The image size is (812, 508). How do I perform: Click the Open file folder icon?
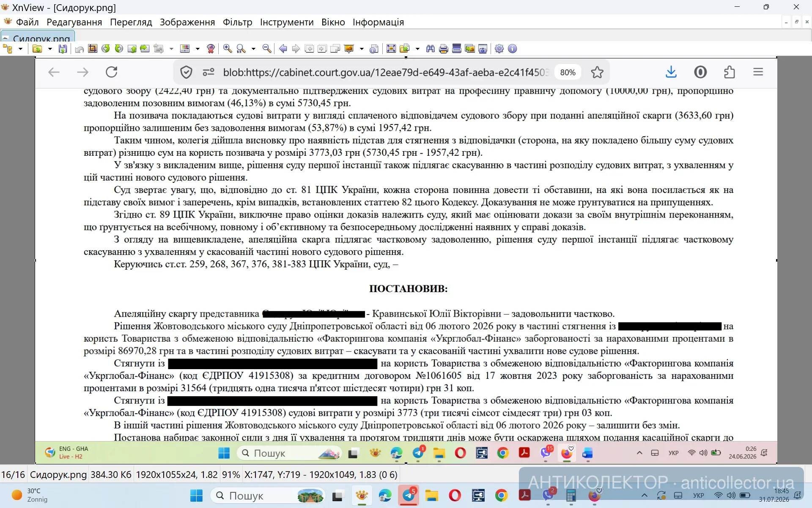point(37,49)
